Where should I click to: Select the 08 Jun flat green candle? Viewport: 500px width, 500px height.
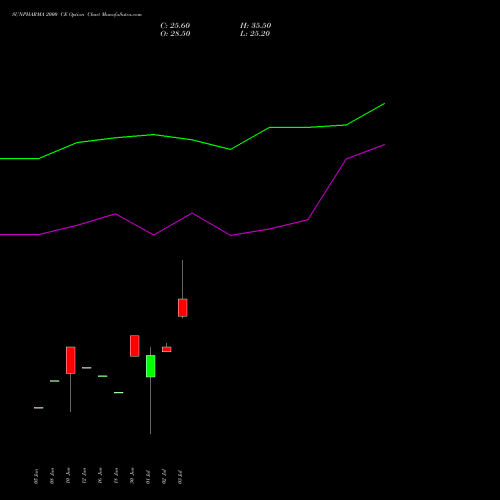click(55, 381)
